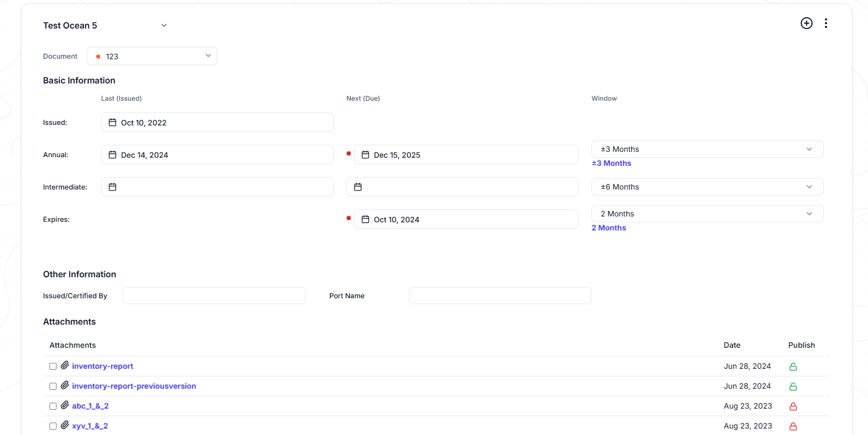
Task: Open the inventory-report attachment link
Action: (x=102, y=366)
